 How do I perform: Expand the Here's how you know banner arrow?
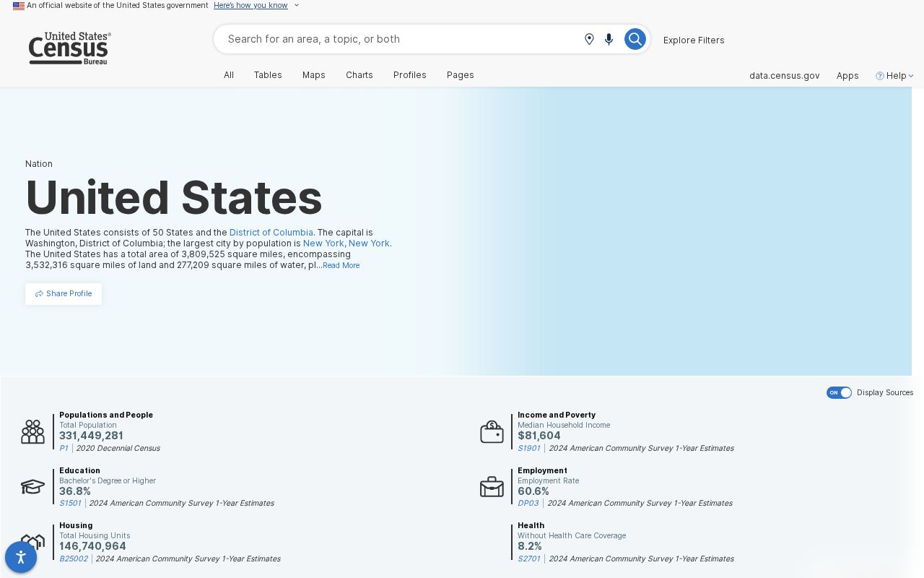click(x=296, y=5)
